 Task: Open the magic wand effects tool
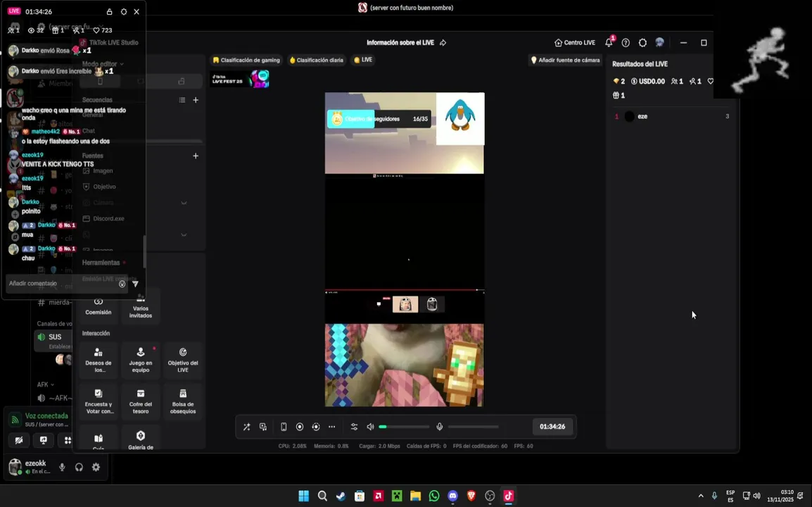coord(246,427)
